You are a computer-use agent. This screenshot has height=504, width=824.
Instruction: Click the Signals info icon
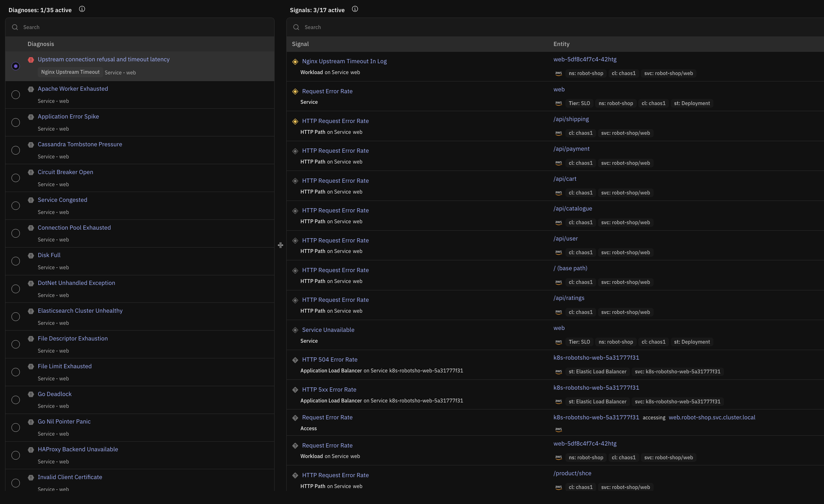[355, 9]
